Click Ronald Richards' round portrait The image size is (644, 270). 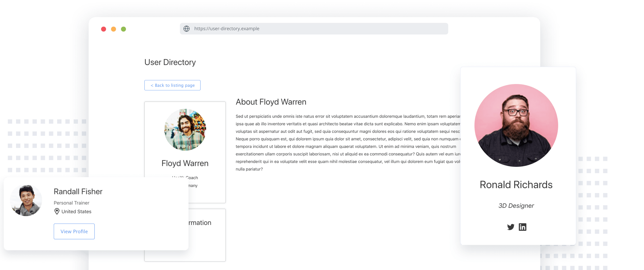click(x=516, y=125)
